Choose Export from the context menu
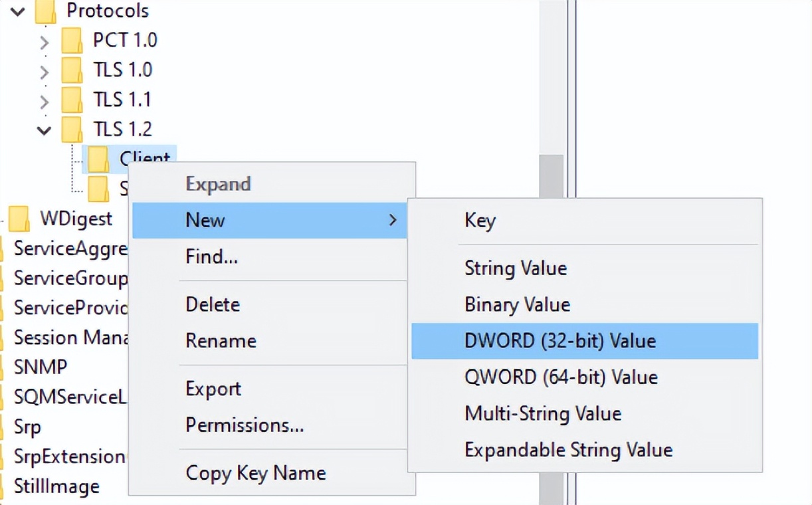812x505 pixels. (x=213, y=389)
